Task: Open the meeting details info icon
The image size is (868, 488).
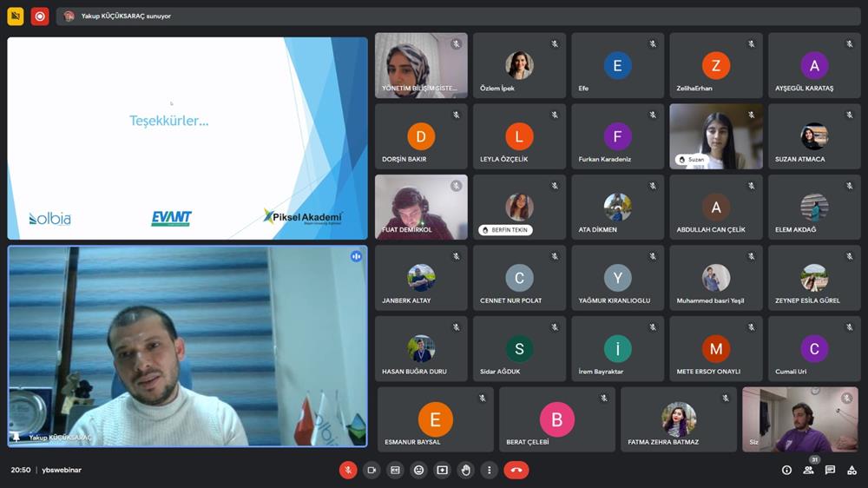Action: 786,470
